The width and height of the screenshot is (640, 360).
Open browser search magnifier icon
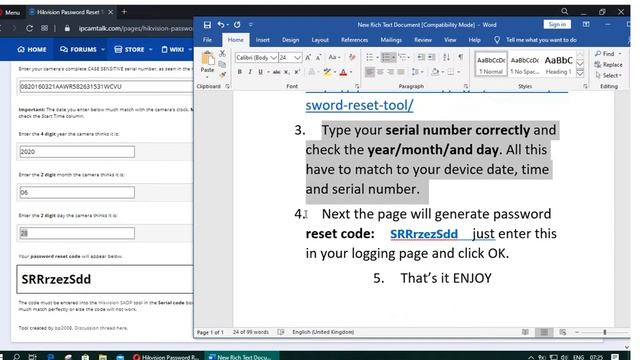click(564, 11)
